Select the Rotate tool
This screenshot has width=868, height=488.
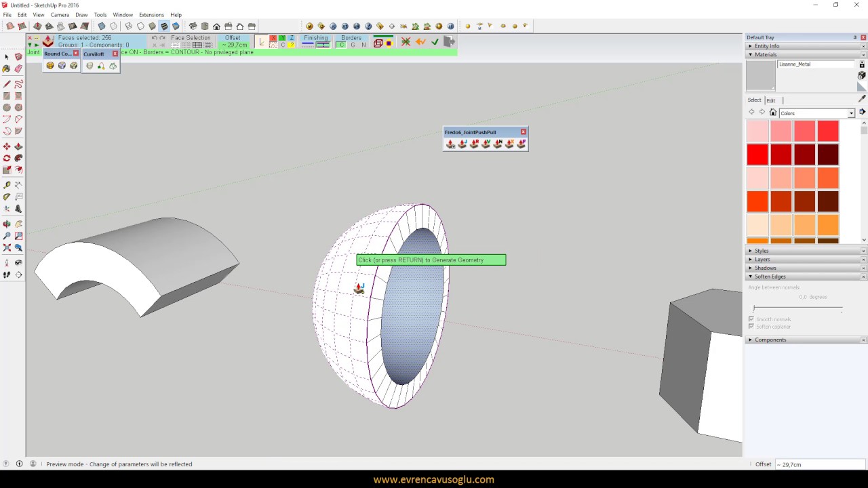[x=7, y=158]
